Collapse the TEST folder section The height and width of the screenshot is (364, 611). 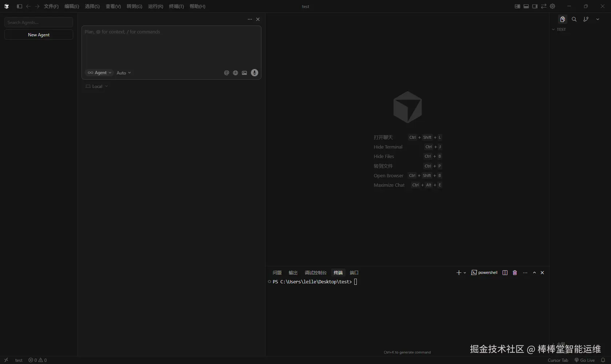559,29
